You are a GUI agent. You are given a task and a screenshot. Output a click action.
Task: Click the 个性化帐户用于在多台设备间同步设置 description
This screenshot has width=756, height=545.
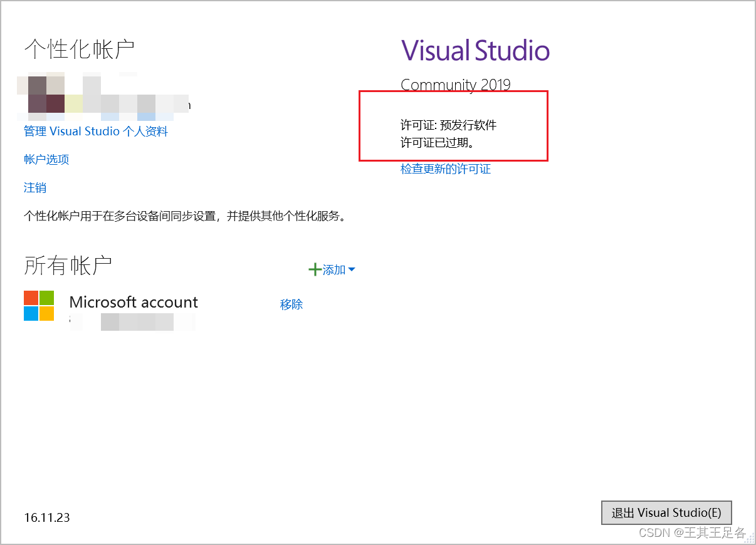pyautogui.click(x=186, y=217)
